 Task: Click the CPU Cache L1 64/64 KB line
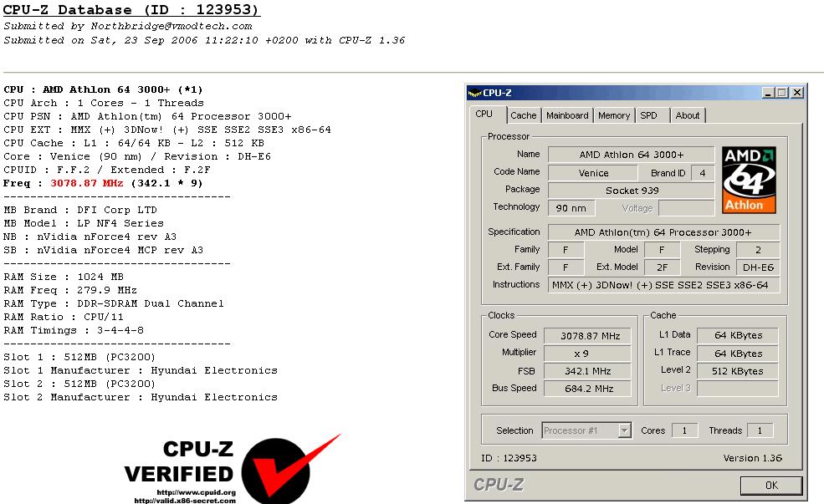134,143
